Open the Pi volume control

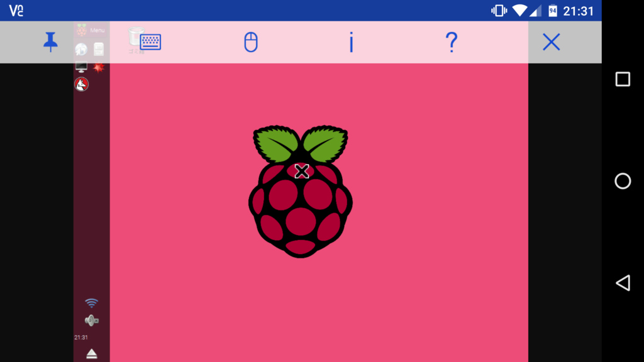pyautogui.click(x=91, y=320)
